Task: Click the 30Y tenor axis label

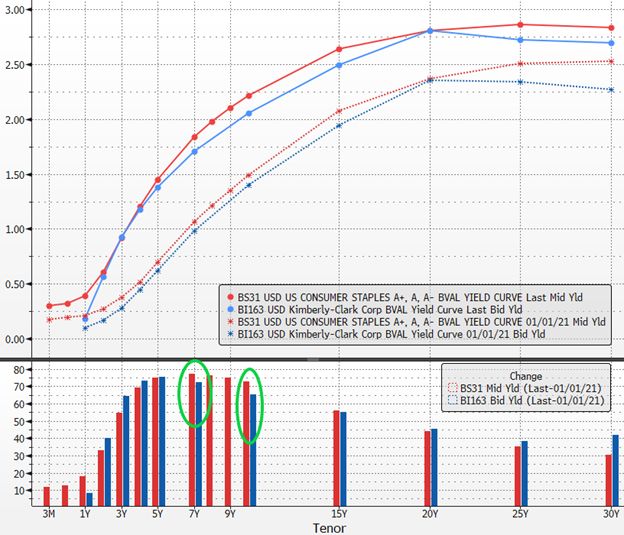Action: [x=609, y=514]
